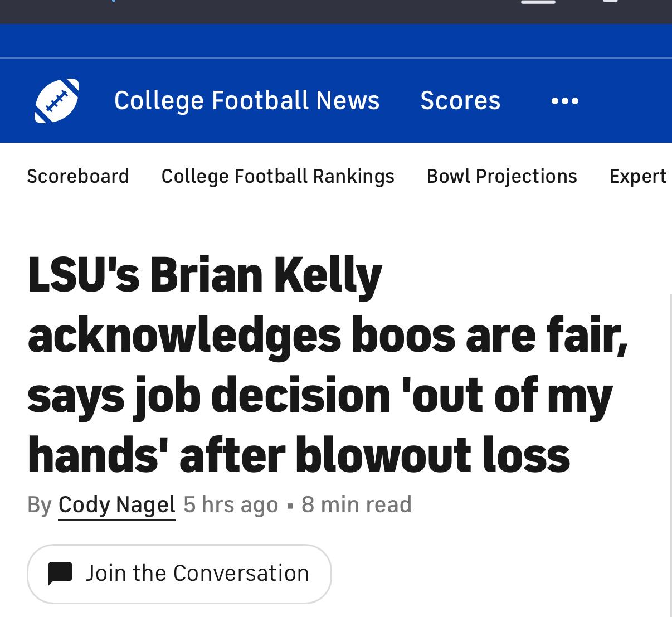This screenshot has height=617, width=672.
Task: Click the '8 min read' label
Action: (356, 505)
